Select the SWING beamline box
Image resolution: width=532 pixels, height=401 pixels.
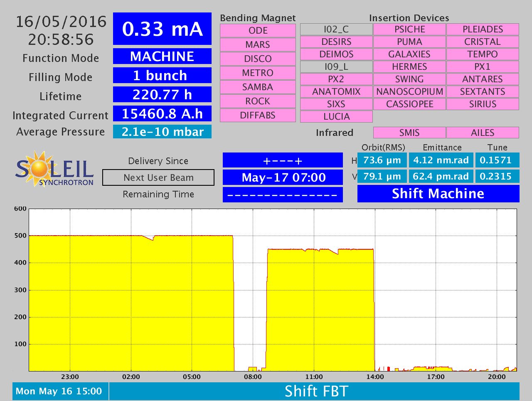coord(409,79)
